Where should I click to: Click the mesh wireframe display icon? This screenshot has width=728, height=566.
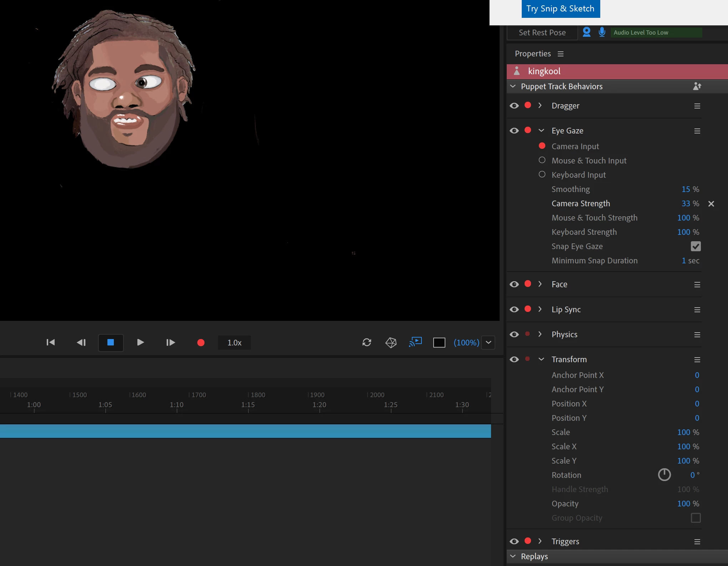point(391,343)
